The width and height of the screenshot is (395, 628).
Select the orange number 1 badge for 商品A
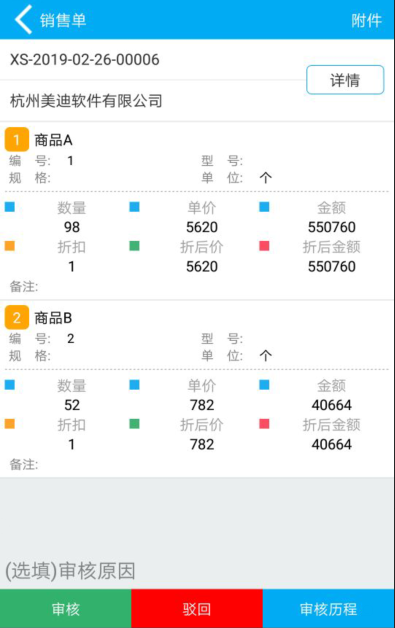pos(16,139)
